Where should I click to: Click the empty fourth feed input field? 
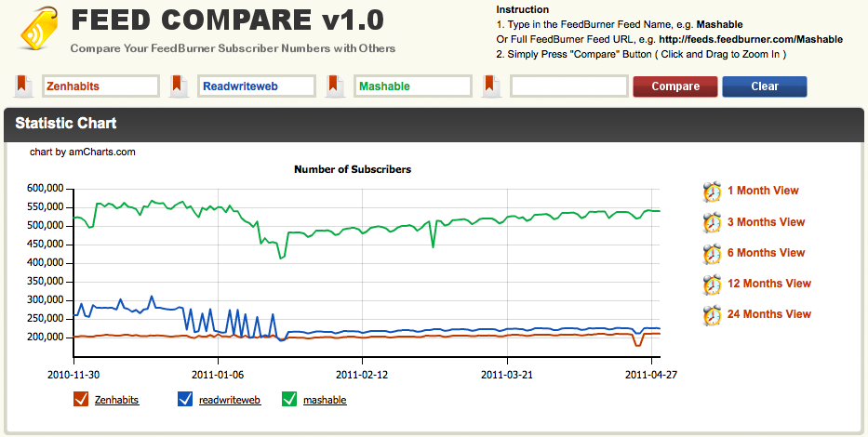tap(569, 86)
